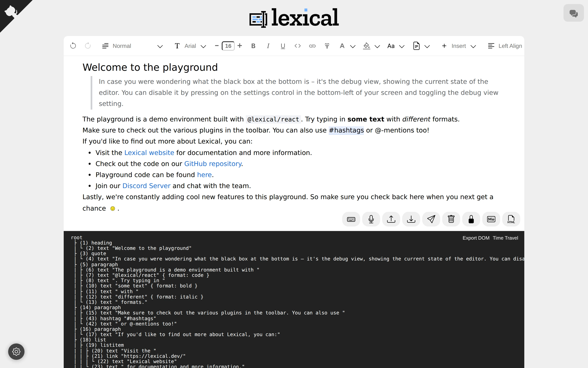Screen dimensions: 588x368
Task: Click the italic 'different' word
Action: pos(416,119)
